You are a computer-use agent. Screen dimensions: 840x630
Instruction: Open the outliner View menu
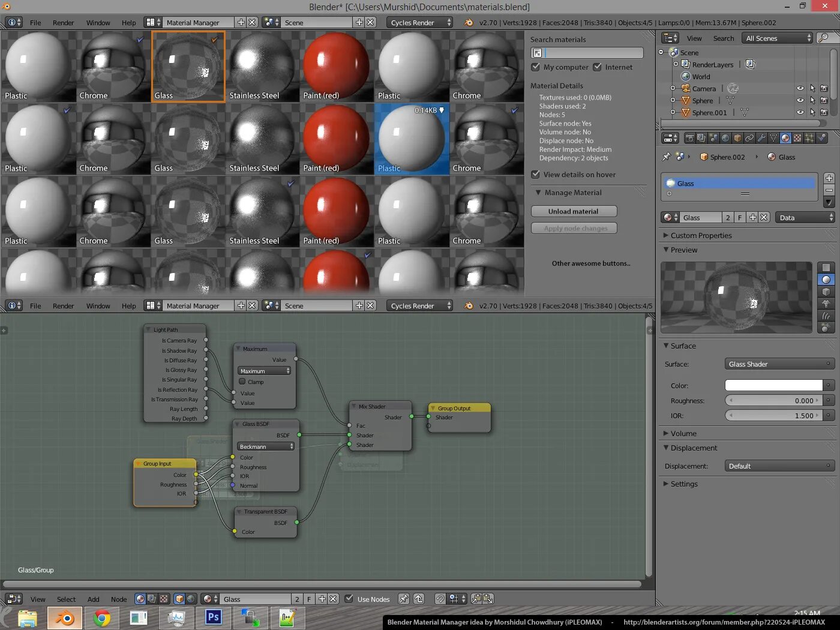coord(694,38)
